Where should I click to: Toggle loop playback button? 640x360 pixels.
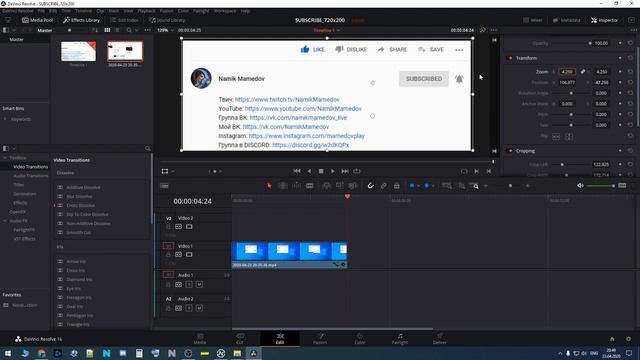coord(357,171)
